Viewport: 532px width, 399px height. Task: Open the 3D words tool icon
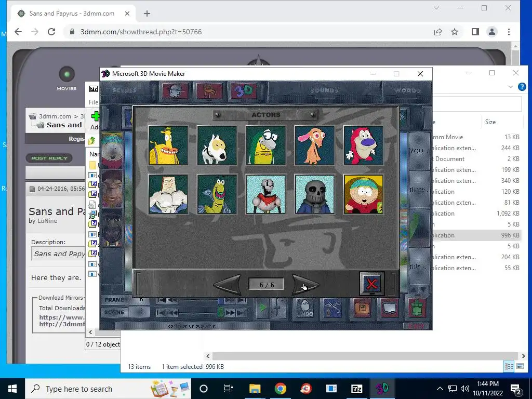(x=244, y=90)
